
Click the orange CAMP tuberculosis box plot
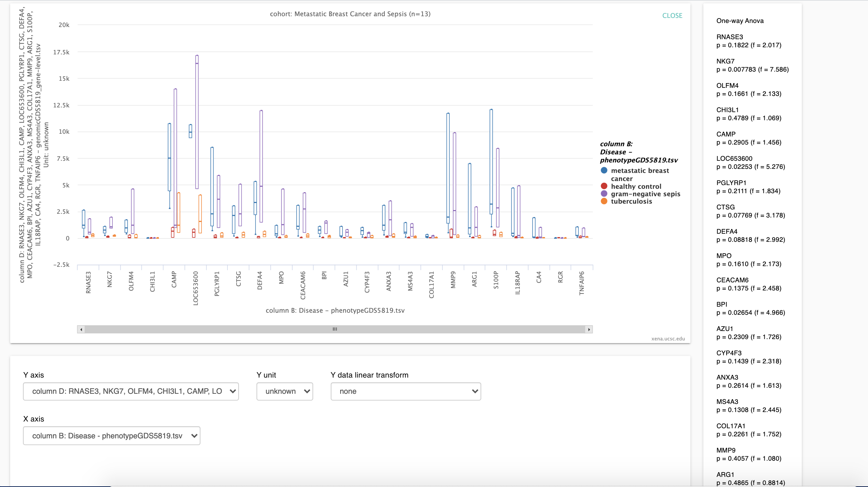(x=179, y=213)
